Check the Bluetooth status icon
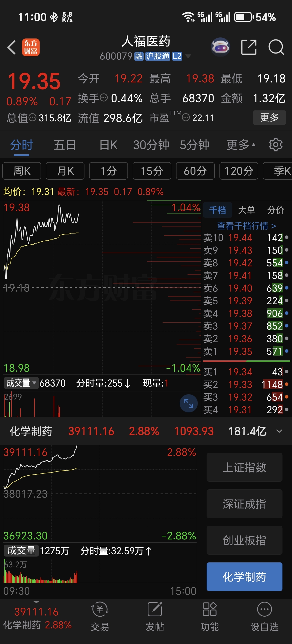This screenshot has height=644, width=292. (x=54, y=17)
